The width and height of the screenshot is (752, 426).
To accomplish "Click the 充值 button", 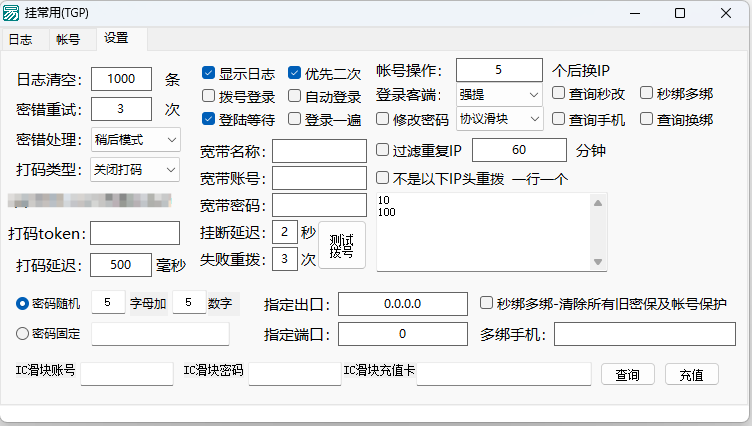I will pyautogui.click(x=691, y=375).
